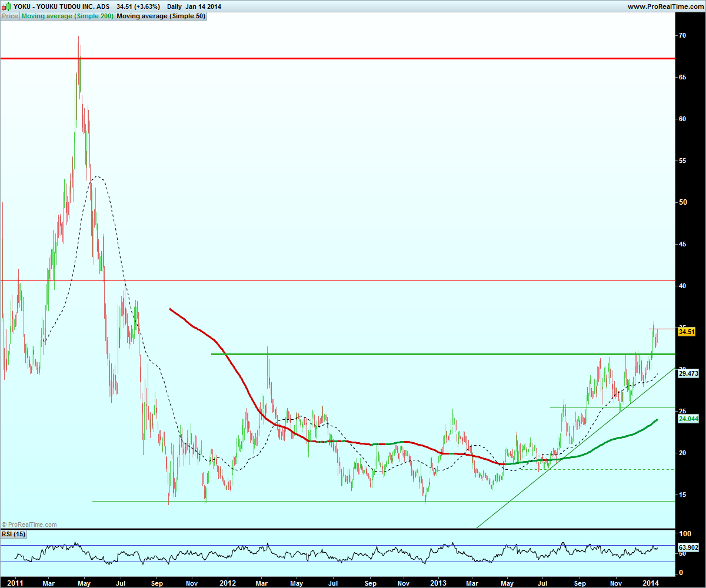Click the 2013 label on time axis

point(438,583)
